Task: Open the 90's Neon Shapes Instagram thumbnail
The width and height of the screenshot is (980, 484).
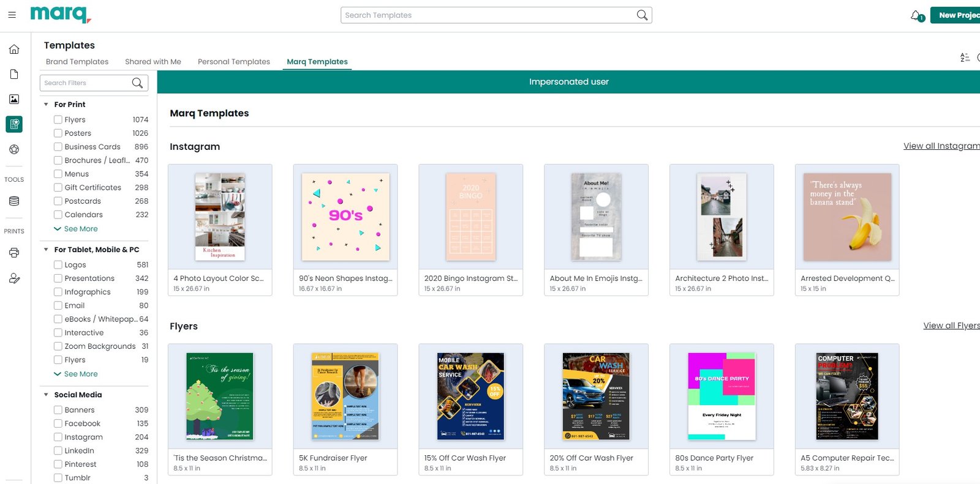Action: click(345, 217)
